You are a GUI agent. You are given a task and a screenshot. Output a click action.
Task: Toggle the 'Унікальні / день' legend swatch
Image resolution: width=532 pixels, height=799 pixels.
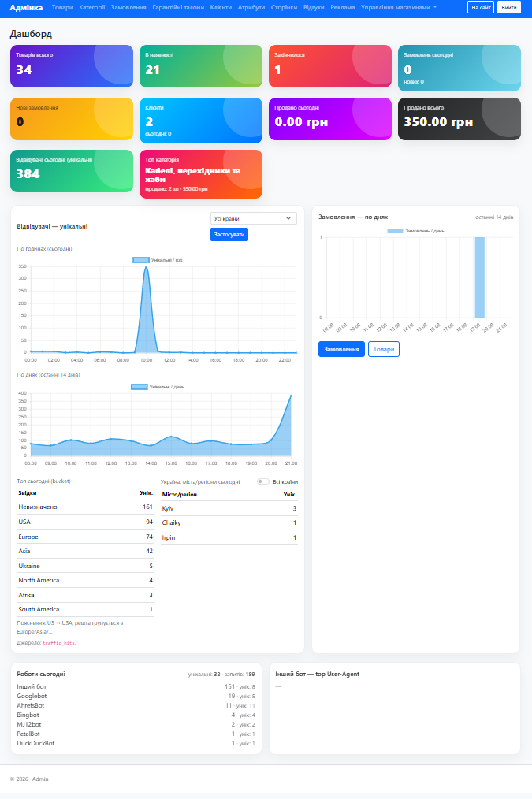click(140, 387)
